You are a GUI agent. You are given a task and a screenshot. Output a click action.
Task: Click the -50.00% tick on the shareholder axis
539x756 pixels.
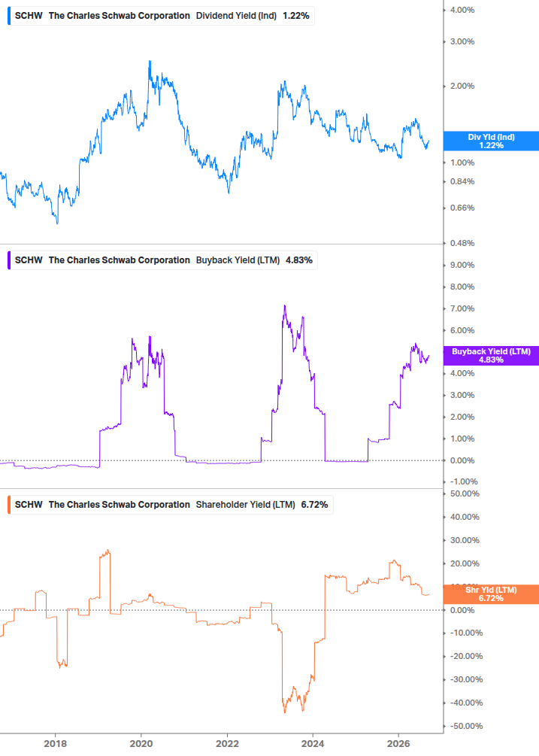(466, 726)
